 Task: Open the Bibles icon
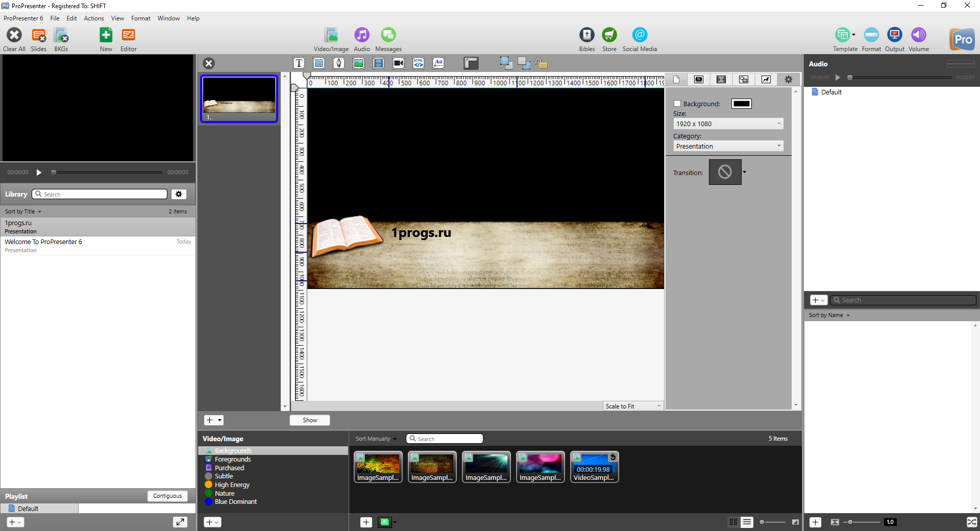pyautogui.click(x=587, y=35)
